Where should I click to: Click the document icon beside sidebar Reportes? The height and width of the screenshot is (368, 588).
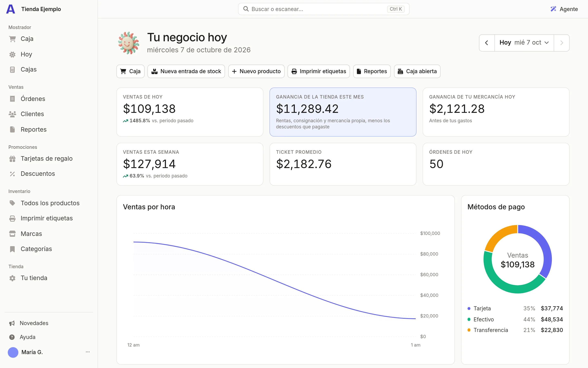(12, 129)
